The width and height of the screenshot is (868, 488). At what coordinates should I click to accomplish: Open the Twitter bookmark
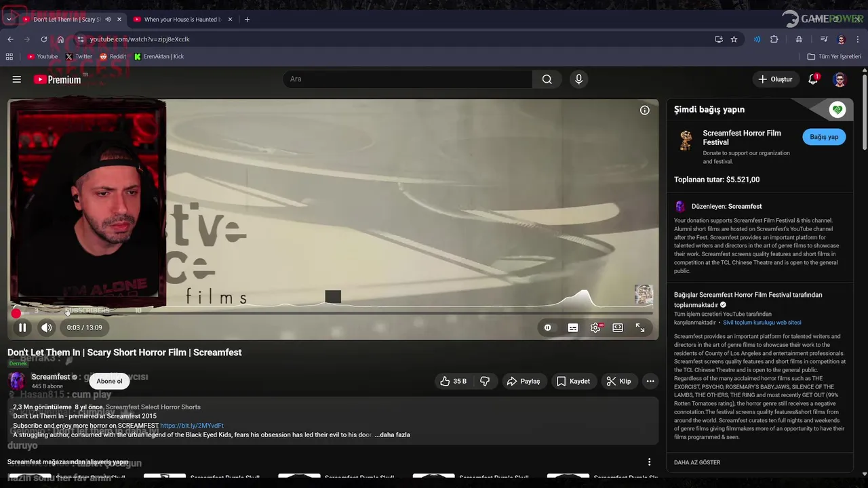(79, 57)
